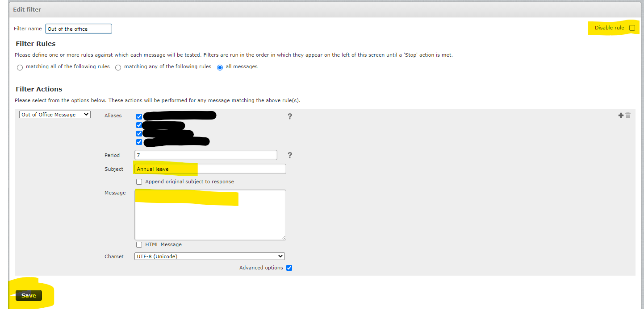This screenshot has width=644, height=310.
Task: Open the Charset selection dropdown
Action: pos(209,256)
